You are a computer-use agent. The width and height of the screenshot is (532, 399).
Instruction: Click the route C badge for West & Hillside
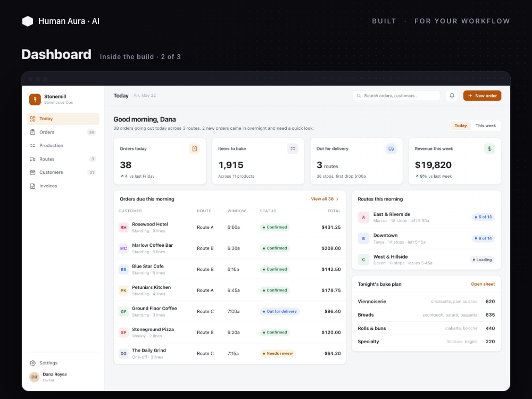pos(363,260)
